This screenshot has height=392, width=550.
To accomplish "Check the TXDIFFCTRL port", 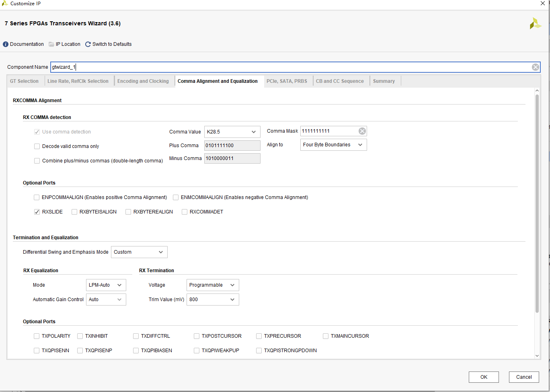I will point(136,336).
